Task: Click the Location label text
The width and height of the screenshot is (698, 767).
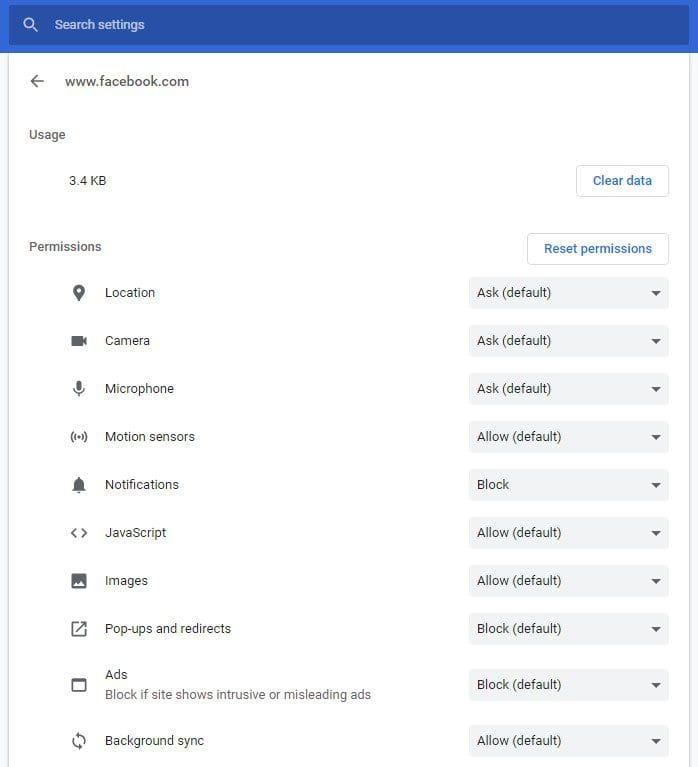Action: 130,293
